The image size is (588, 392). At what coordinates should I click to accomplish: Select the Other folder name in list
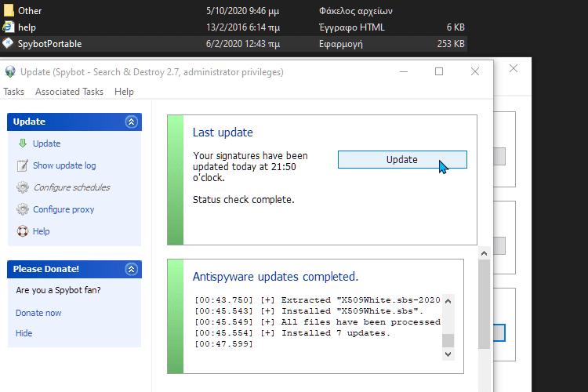[x=30, y=11]
